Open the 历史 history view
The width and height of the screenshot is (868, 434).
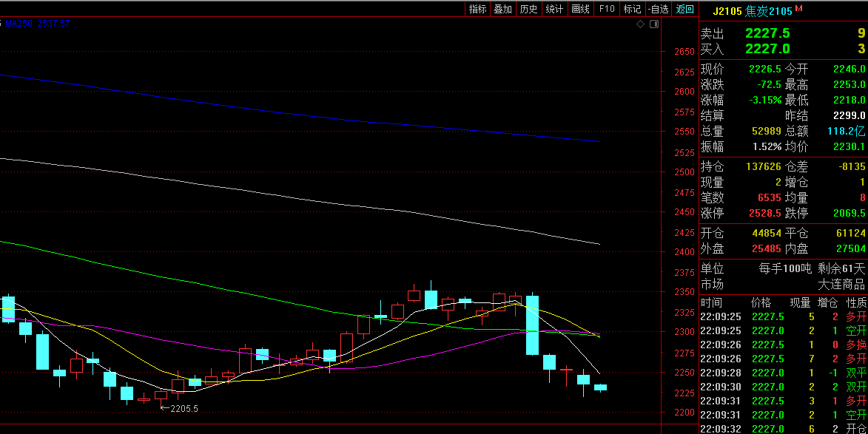528,9
